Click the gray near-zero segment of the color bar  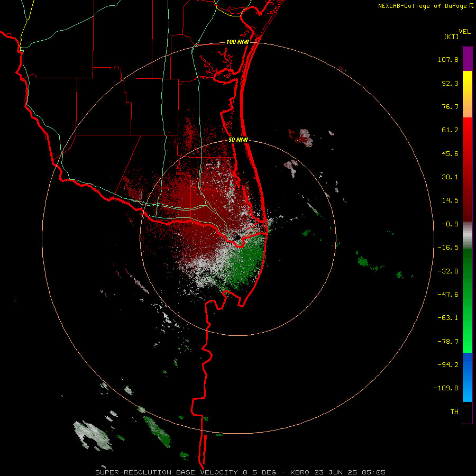click(467, 235)
